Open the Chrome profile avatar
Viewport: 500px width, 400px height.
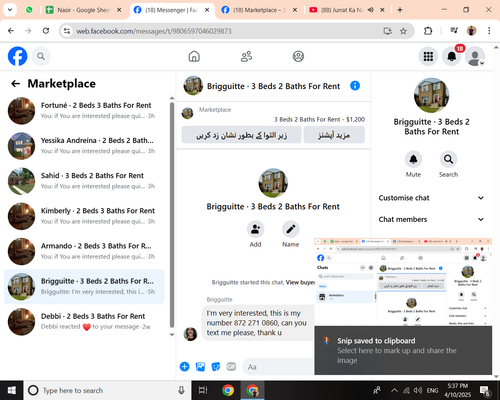471,31
